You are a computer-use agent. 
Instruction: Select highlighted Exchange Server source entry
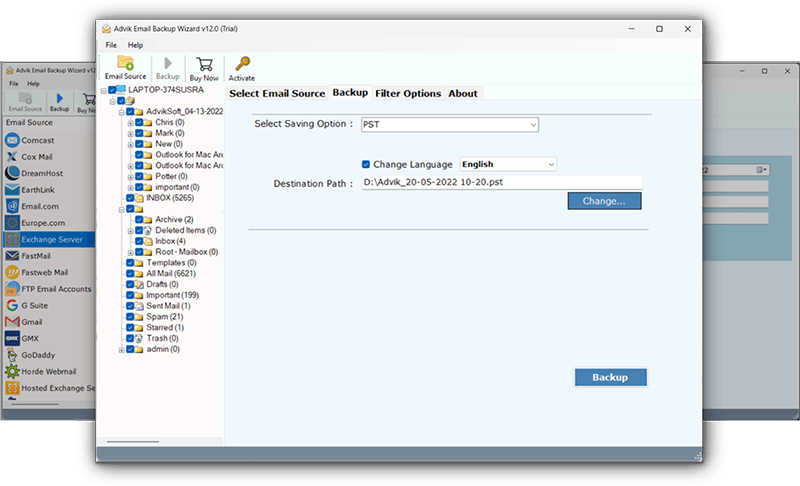49,239
